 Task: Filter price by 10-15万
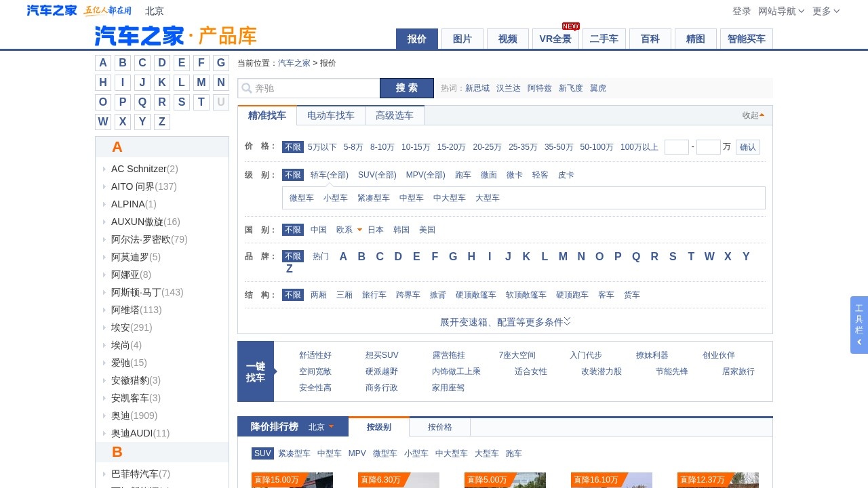[416, 147]
